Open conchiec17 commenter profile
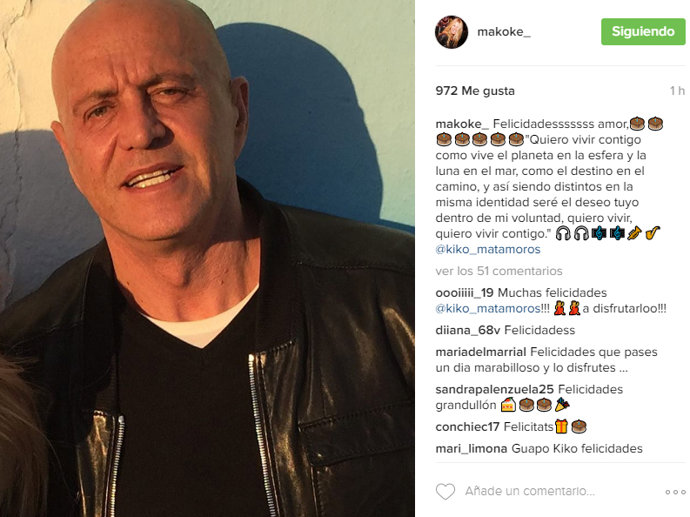The height and width of the screenshot is (517, 690). (467, 427)
